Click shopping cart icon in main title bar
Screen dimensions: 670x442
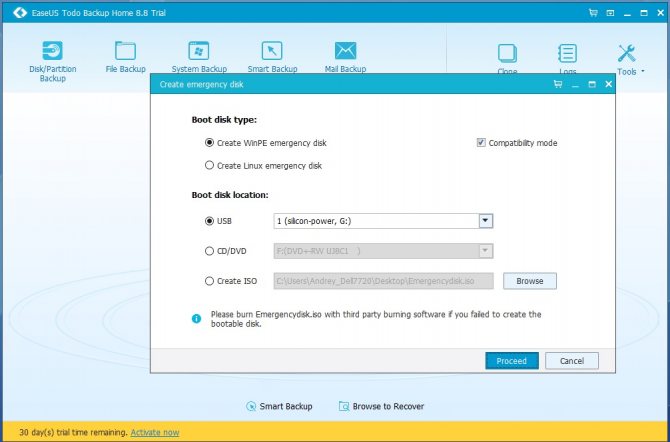click(593, 13)
